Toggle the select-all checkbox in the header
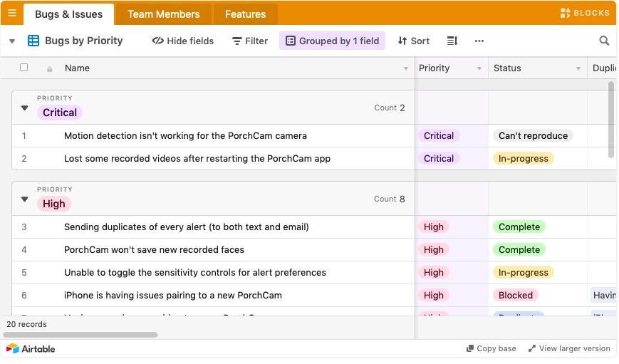The image size is (619, 364). pyautogui.click(x=24, y=68)
